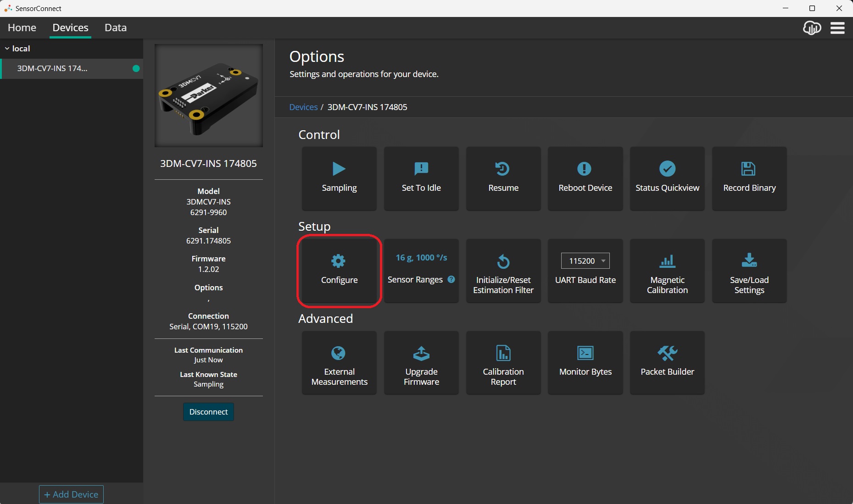Maximize the SensorConnect window
Viewport: 853px width, 504px height.
click(x=812, y=8)
